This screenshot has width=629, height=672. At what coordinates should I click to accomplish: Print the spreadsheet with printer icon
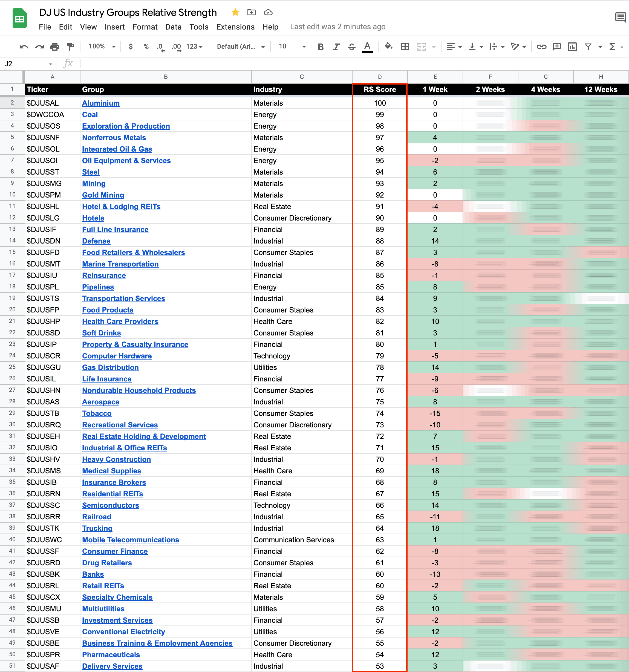[x=55, y=47]
